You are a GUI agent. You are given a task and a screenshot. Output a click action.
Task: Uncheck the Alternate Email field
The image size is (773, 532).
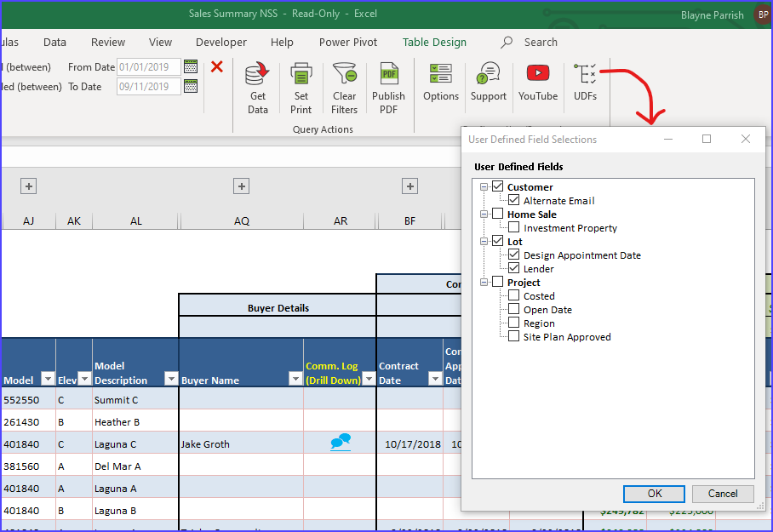point(514,200)
